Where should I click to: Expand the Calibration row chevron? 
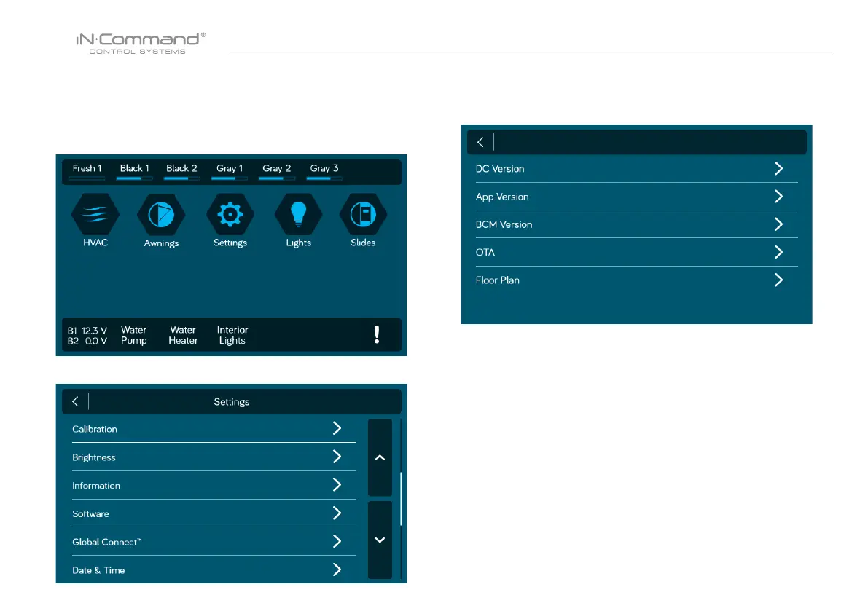tap(337, 428)
